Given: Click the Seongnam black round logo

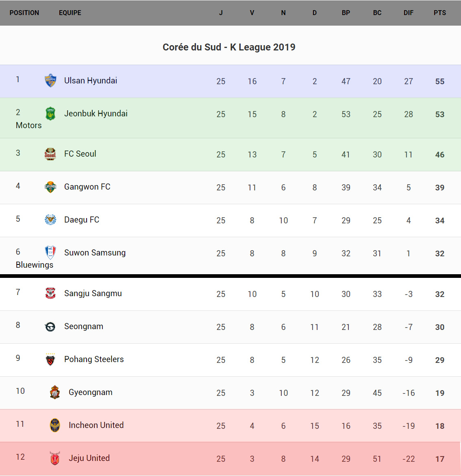Looking at the screenshot, I should tap(50, 326).
